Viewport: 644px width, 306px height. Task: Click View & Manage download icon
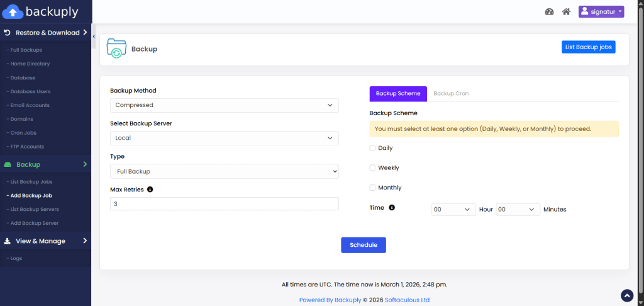(x=7, y=241)
